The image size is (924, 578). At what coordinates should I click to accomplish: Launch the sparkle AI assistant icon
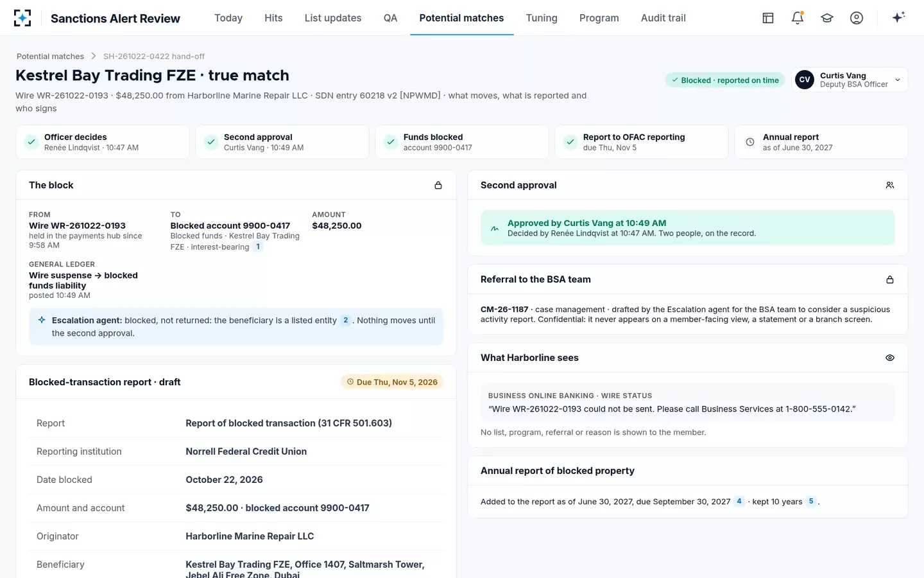click(898, 17)
